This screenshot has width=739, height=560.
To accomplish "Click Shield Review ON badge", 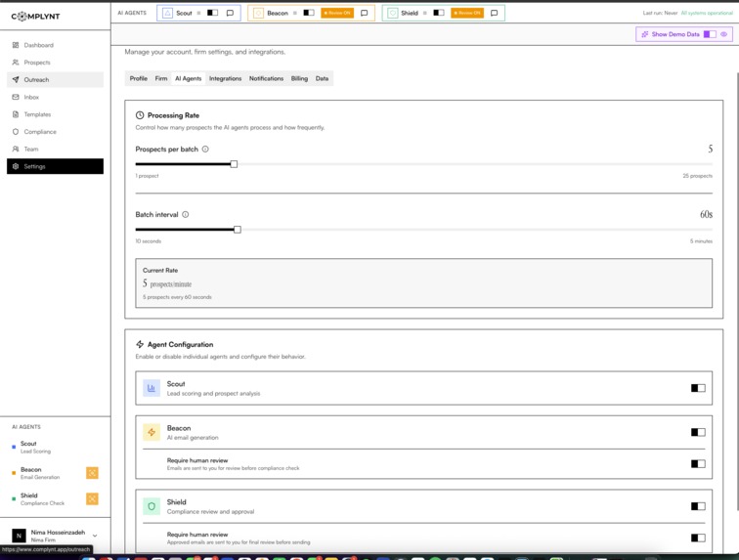I will click(467, 14).
